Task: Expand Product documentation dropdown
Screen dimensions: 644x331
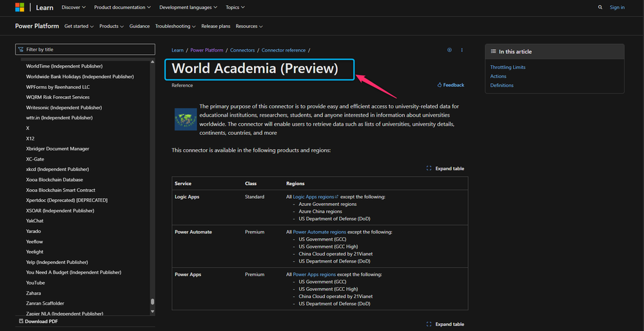Action: coord(122,7)
